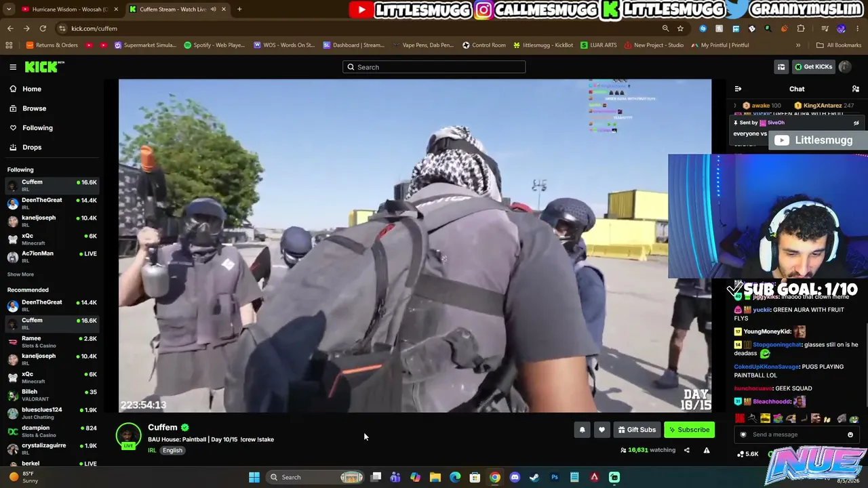Screen dimensions: 868x488
Task: Open Discord from the taskbar
Action: tap(515, 477)
